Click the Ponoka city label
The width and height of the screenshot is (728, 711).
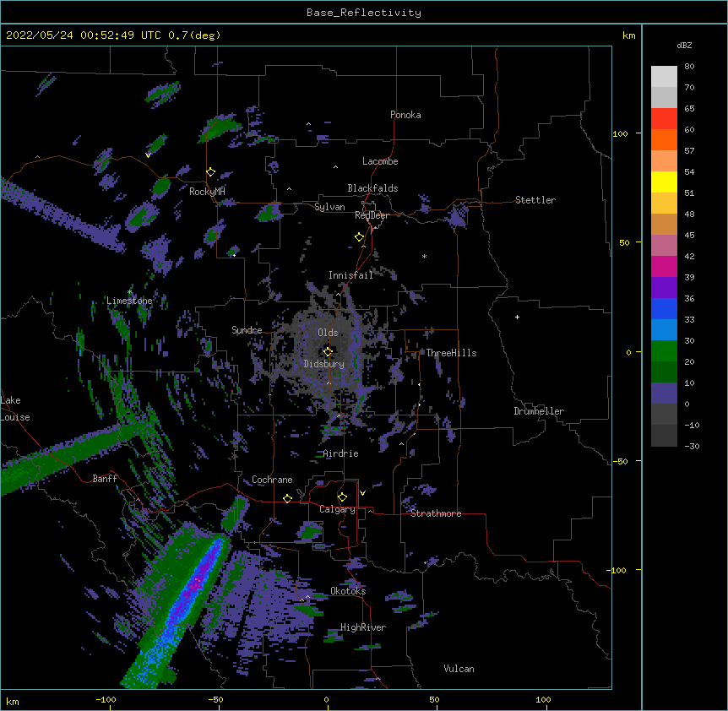click(405, 115)
